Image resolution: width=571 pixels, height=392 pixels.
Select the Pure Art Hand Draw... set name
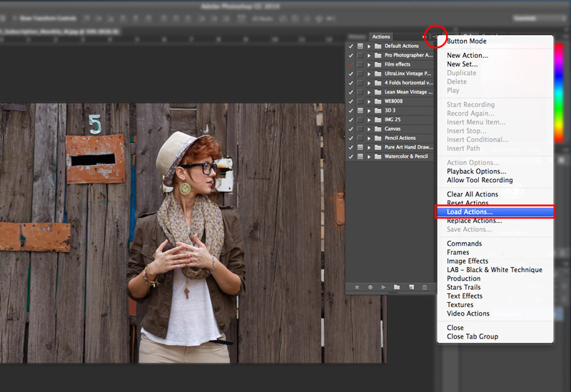pyautogui.click(x=409, y=147)
